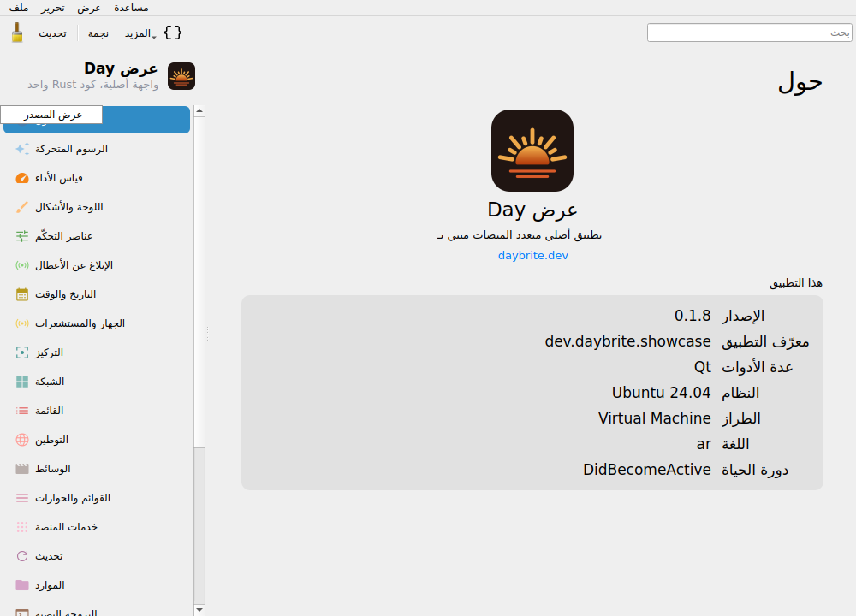Click the folder icon for الموارد
The width and height of the screenshot is (856, 616).
[x=22, y=585]
